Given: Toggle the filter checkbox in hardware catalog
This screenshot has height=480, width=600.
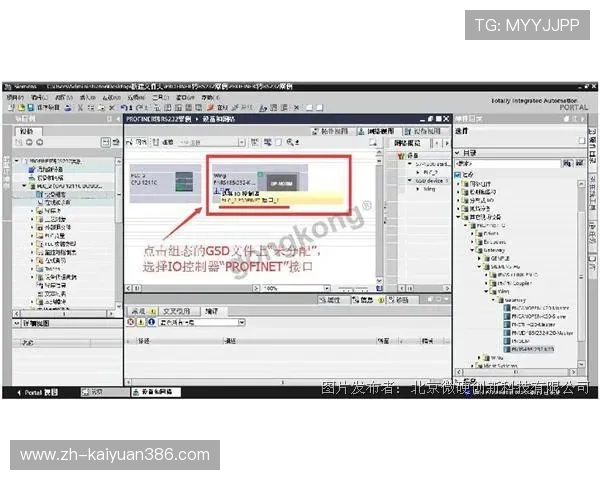Looking at the screenshot, I should point(459,173).
